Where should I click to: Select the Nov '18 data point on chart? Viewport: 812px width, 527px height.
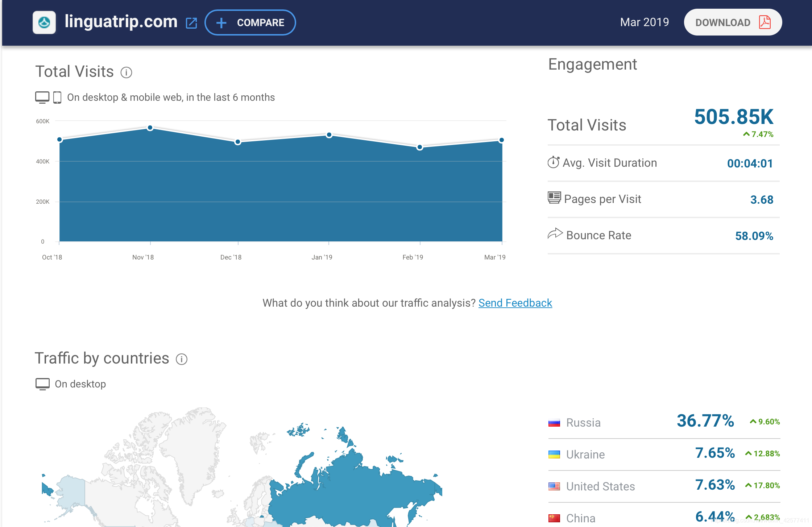[x=150, y=128]
